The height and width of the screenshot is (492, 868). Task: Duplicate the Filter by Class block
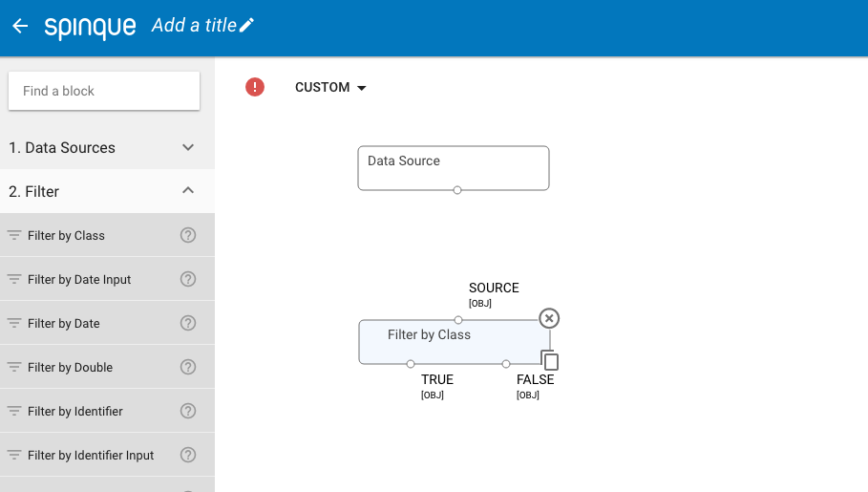[550, 360]
